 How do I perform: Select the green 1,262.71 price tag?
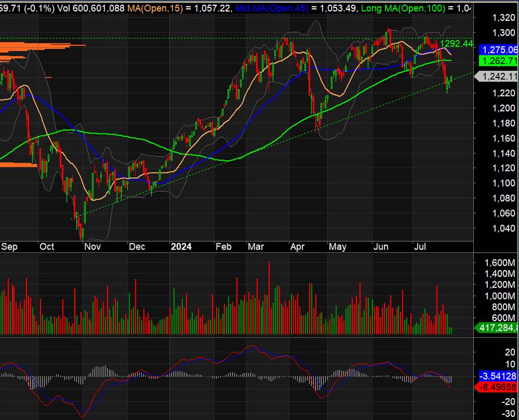[498, 61]
